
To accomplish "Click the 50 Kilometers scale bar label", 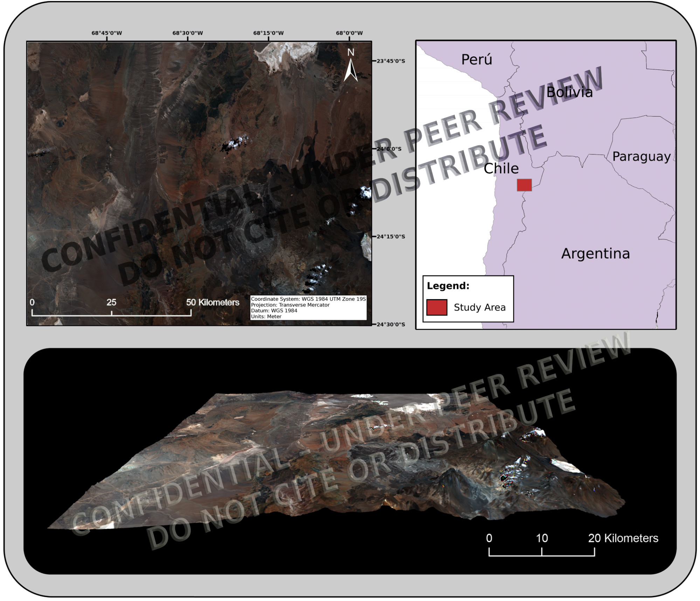I will pos(213,302).
